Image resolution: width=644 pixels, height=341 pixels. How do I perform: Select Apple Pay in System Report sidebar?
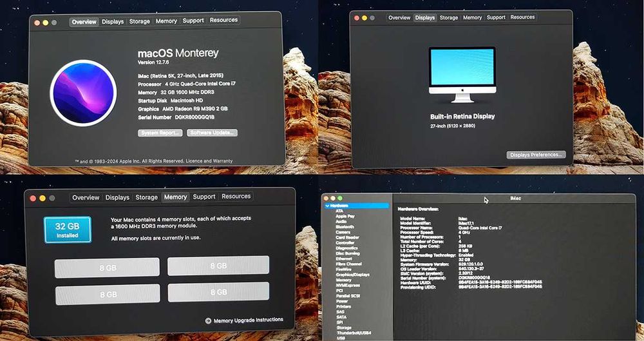tap(345, 216)
